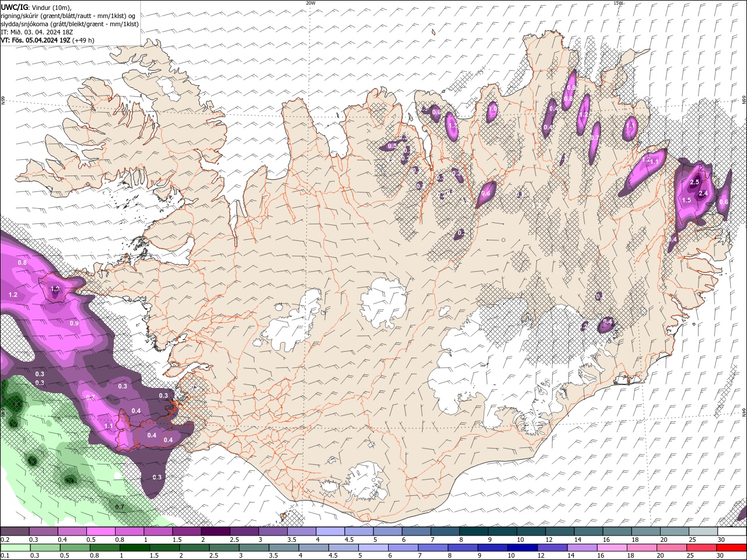Click the '15W' longitude label at the map top
The image size is (747, 560).
click(x=618, y=3)
